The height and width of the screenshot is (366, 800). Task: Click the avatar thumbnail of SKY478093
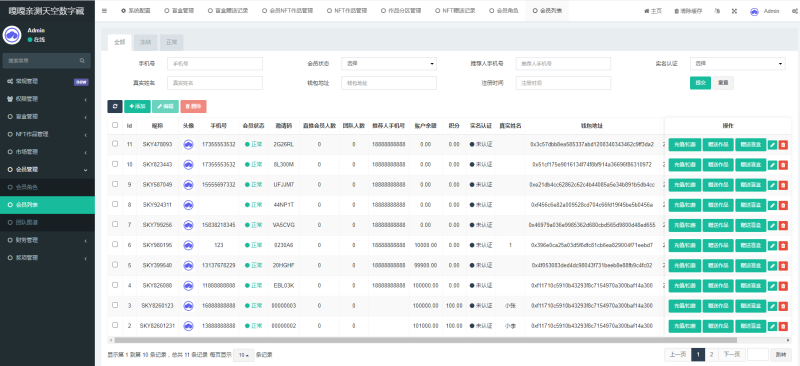pyautogui.click(x=188, y=144)
